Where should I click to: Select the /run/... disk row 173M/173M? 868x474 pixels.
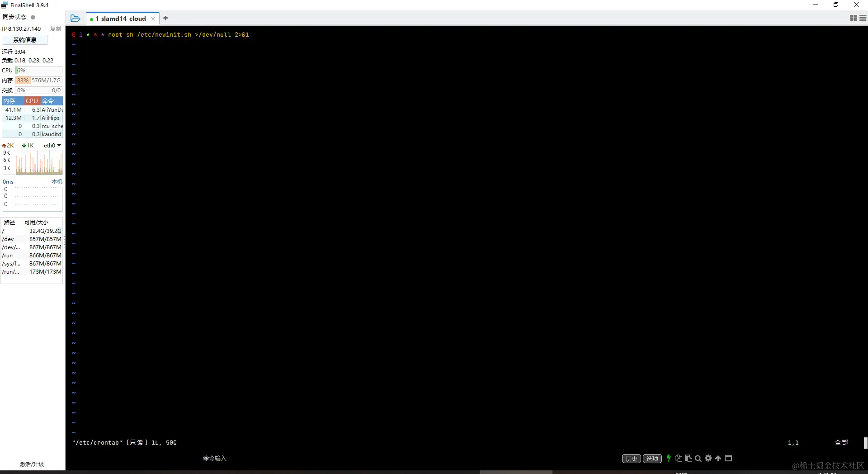click(32, 271)
